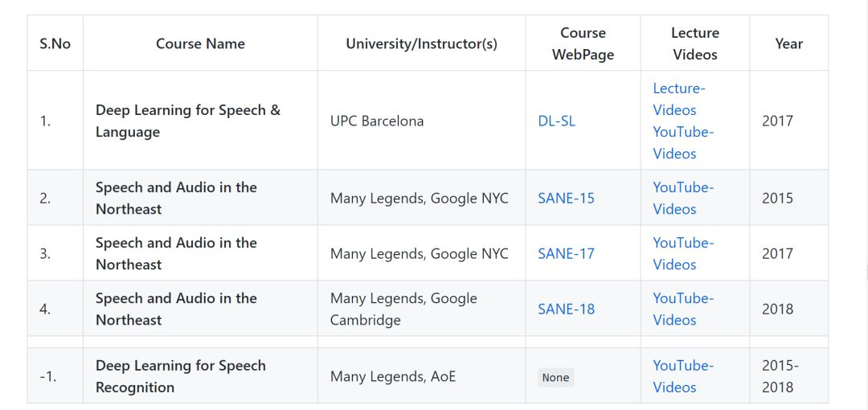Open YouTube-Videos link in the 2015 SANE row
This screenshot has width=868, height=410.
click(682, 198)
